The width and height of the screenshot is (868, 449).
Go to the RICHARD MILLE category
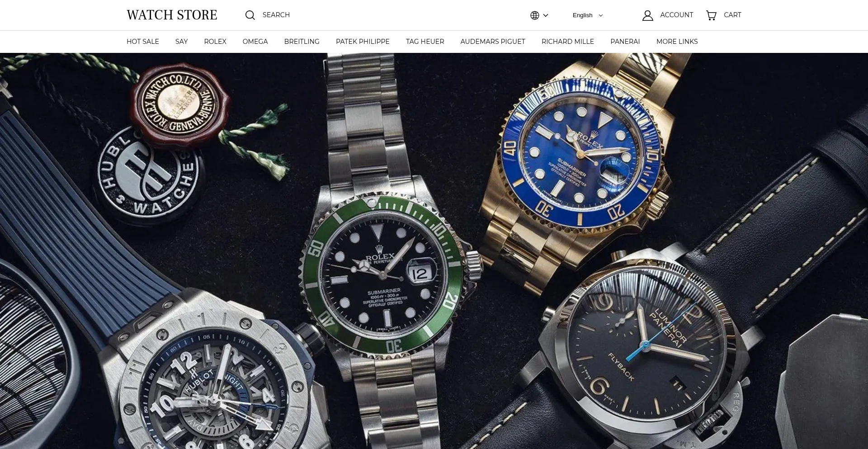coord(568,42)
